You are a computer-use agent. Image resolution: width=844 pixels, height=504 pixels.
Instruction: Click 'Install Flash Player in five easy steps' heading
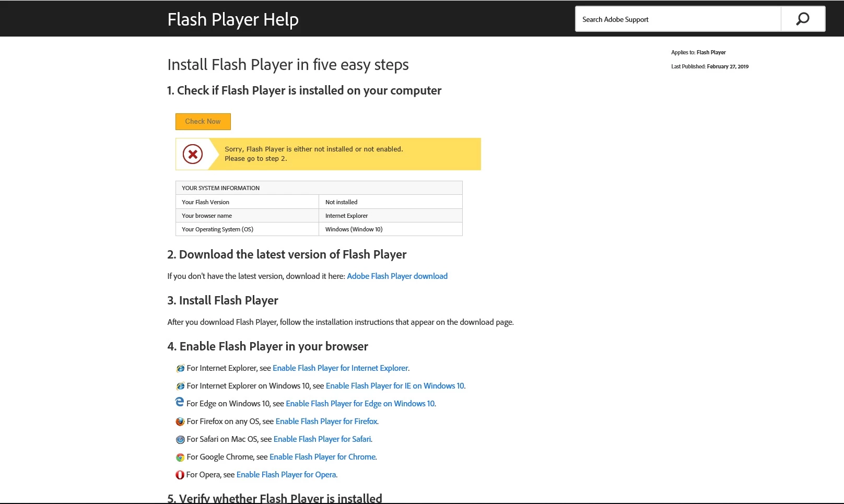pos(288,65)
